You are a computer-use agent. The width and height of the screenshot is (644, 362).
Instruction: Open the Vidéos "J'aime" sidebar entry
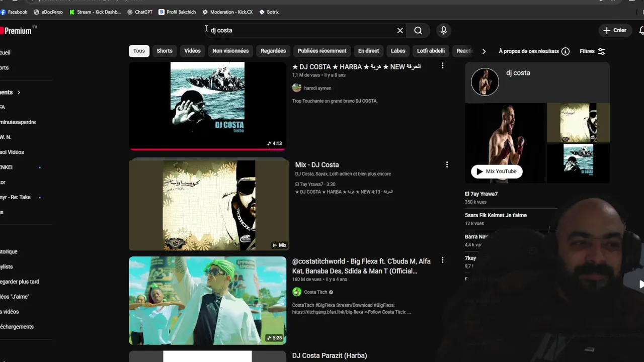[15, 297]
